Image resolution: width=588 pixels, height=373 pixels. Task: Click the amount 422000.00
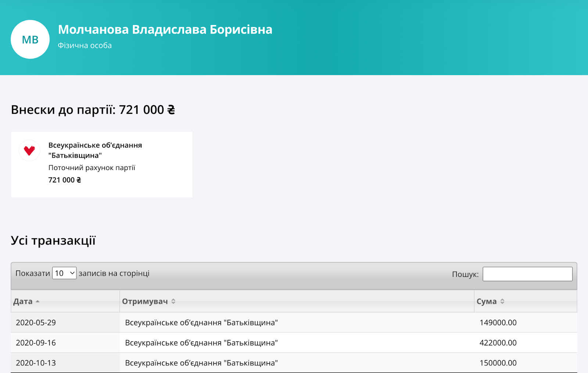[x=498, y=343]
